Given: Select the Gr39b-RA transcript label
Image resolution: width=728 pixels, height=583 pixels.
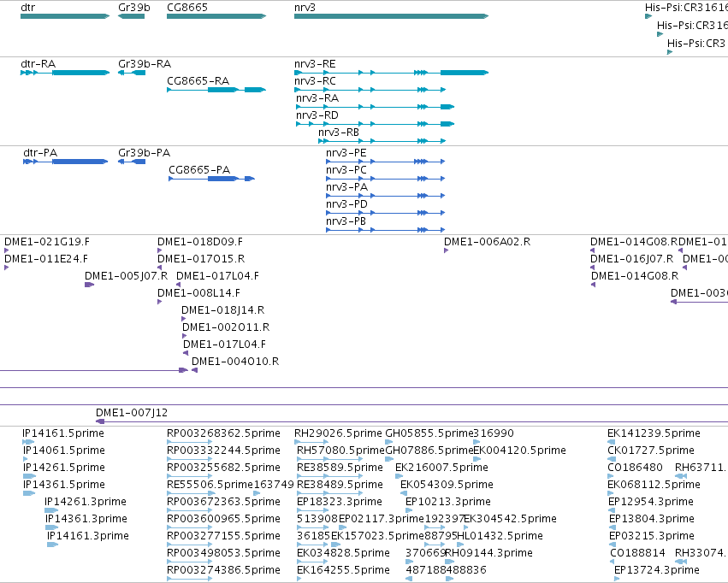Looking at the screenshot, I should [145, 64].
